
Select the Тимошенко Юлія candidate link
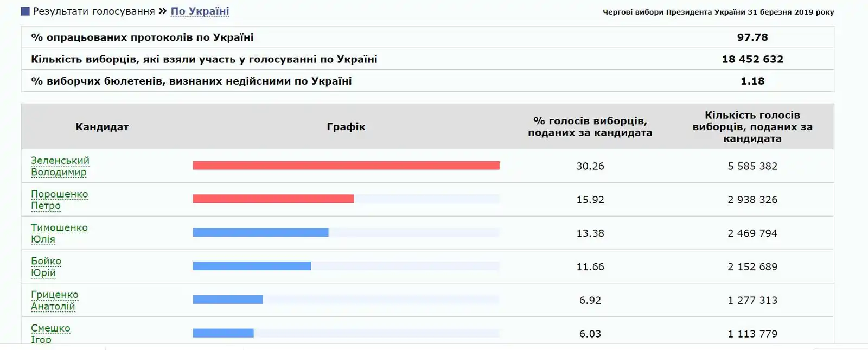(x=59, y=233)
